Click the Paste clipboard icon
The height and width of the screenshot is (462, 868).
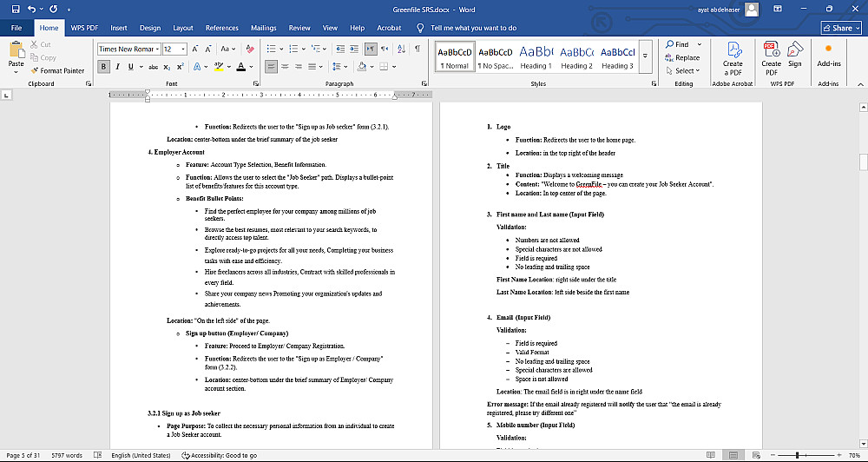16,50
